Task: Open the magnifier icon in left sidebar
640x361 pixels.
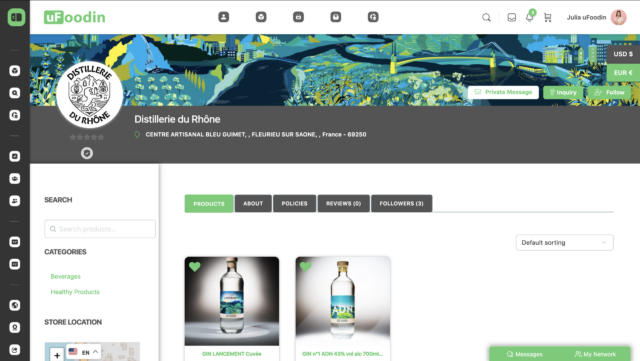Action: 15,93
